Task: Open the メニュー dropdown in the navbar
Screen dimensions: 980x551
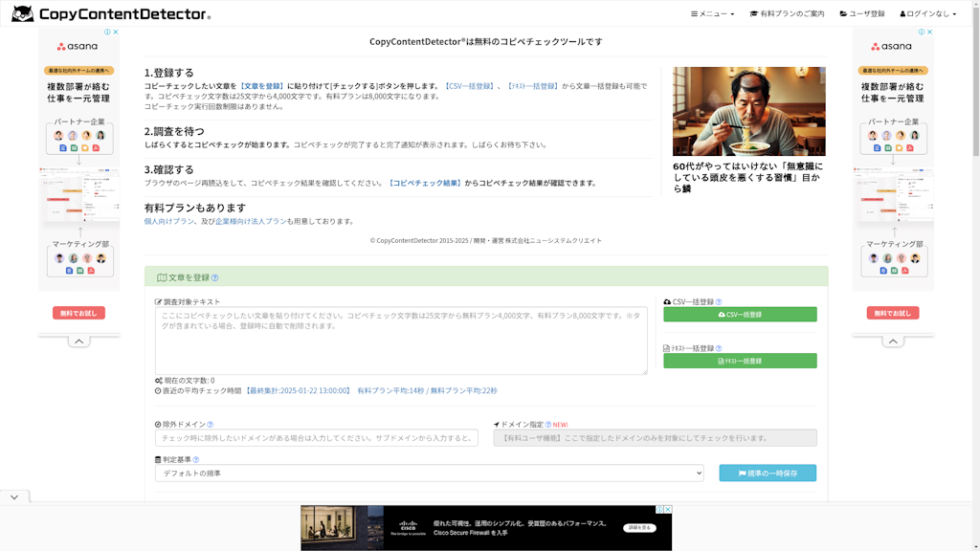Action: pos(713,13)
